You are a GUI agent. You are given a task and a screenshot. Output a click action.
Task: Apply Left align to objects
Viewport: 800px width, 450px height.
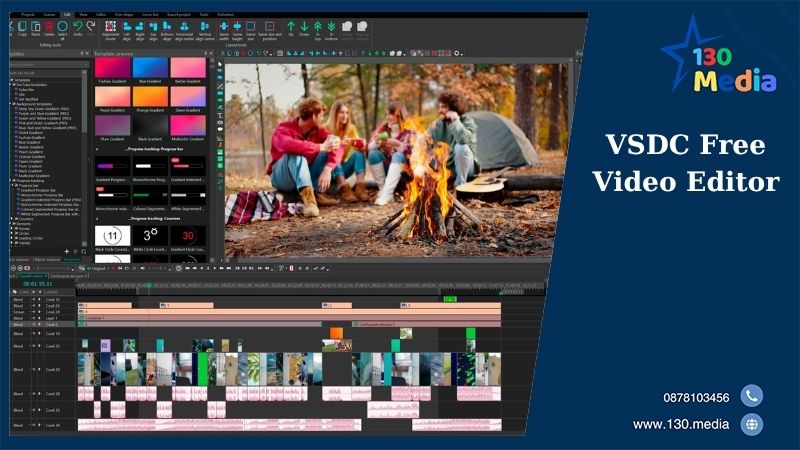pos(127,26)
